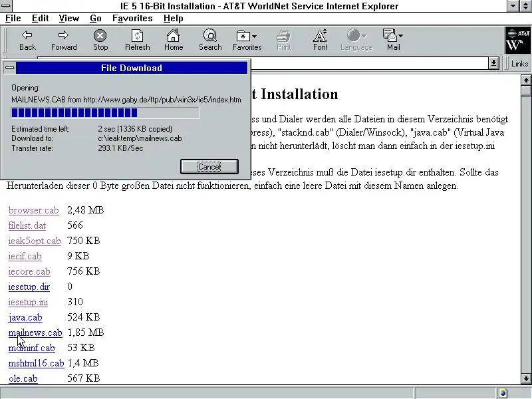
Task: Click the c:\ieaktemp\mailnews.cab download path
Action: (x=140, y=138)
